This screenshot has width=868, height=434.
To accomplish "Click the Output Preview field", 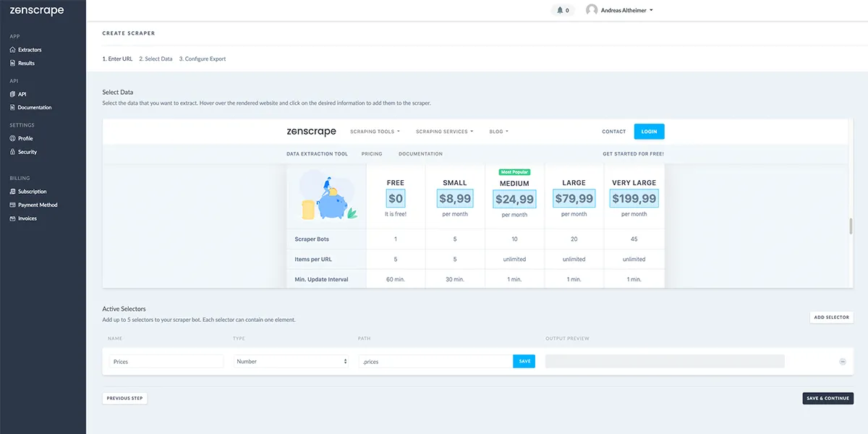I will tap(665, 362).
